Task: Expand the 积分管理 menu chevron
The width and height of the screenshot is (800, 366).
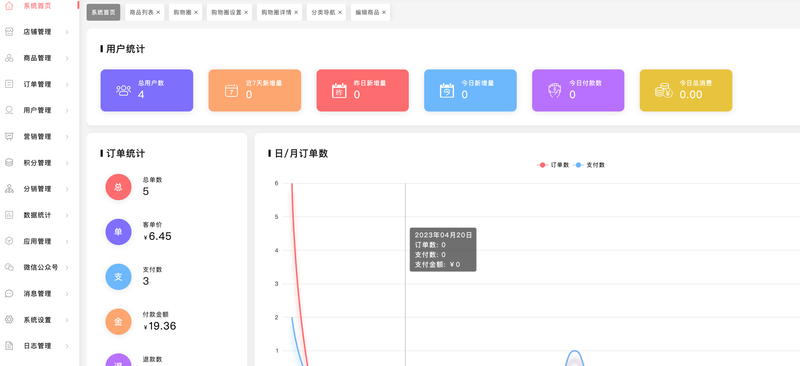Action: (x=67, y=163)
